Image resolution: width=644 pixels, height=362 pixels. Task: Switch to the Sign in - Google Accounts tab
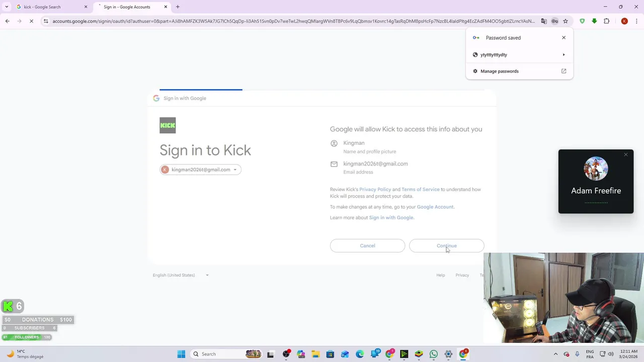[132, 7]
